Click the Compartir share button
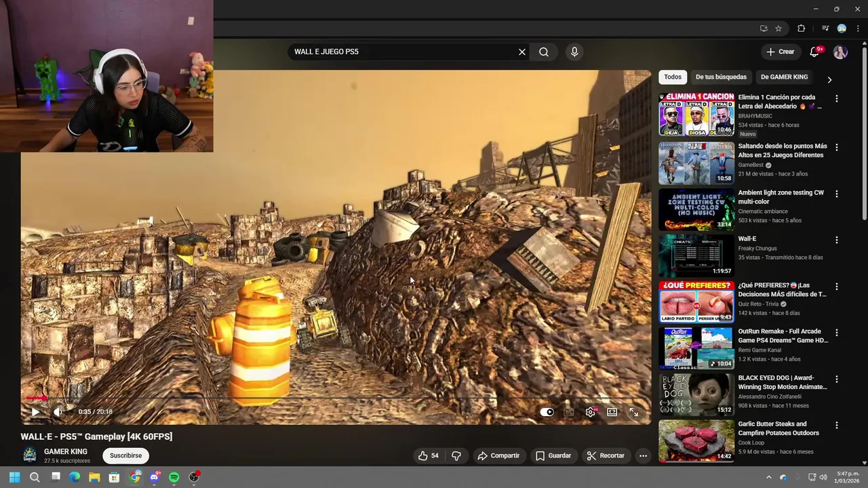The image size is (868, 488). tap(498, 455)
